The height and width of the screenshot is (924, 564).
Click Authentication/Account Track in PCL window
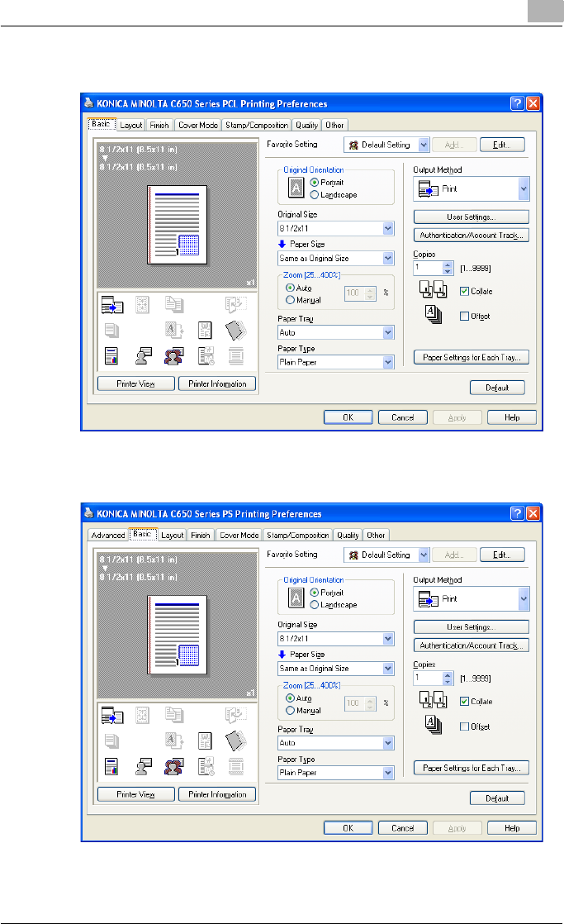(x=471, y=235)
